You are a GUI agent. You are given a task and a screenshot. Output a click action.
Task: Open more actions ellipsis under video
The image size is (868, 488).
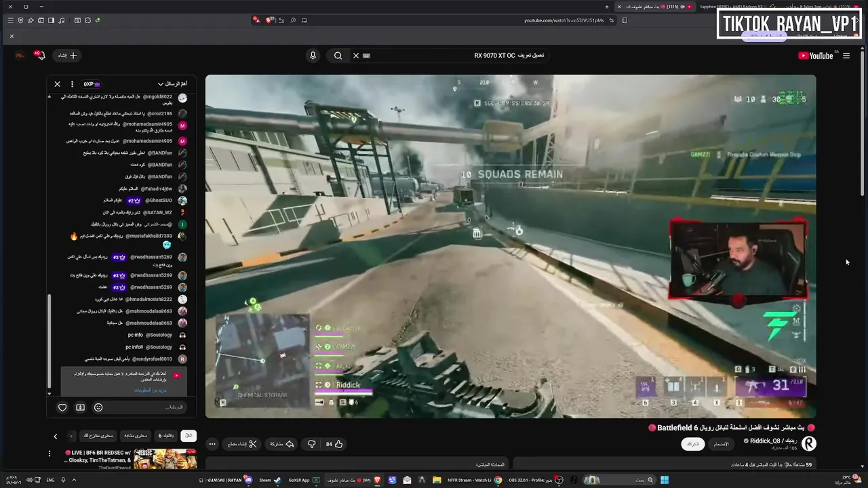click(212, 444)
